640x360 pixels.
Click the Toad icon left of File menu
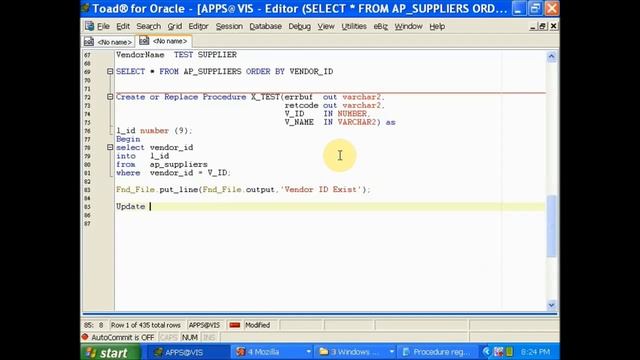pyautogui.click(x=89, y=26)
